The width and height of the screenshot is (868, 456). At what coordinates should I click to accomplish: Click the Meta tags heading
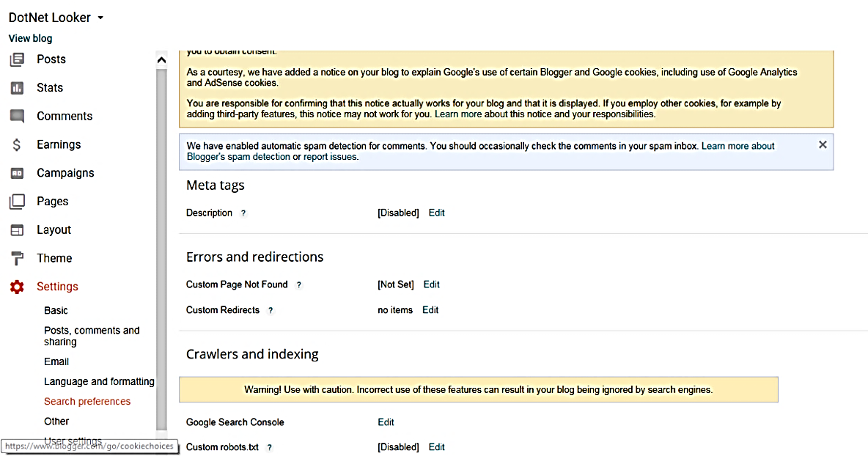click(x=216, y=185)
